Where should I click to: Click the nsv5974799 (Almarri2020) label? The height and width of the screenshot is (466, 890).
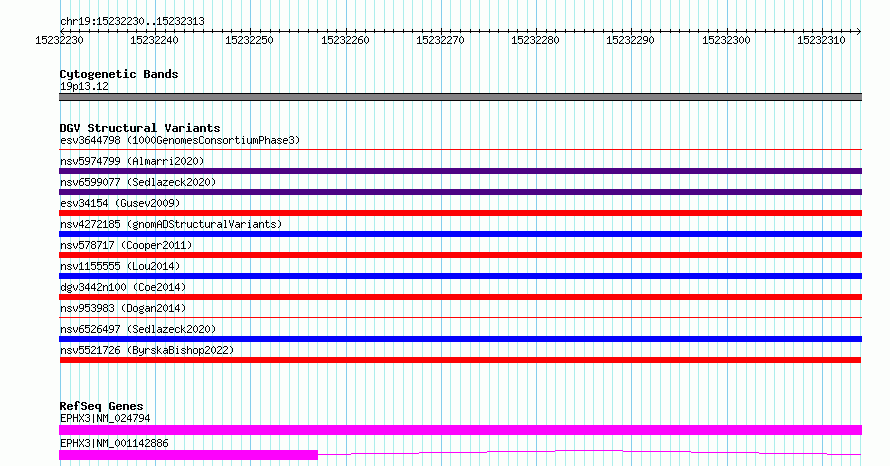[132, 161]
